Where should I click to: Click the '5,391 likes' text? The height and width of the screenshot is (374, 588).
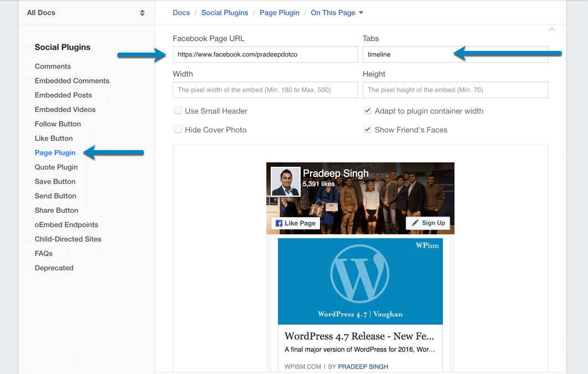coord(318,184)
